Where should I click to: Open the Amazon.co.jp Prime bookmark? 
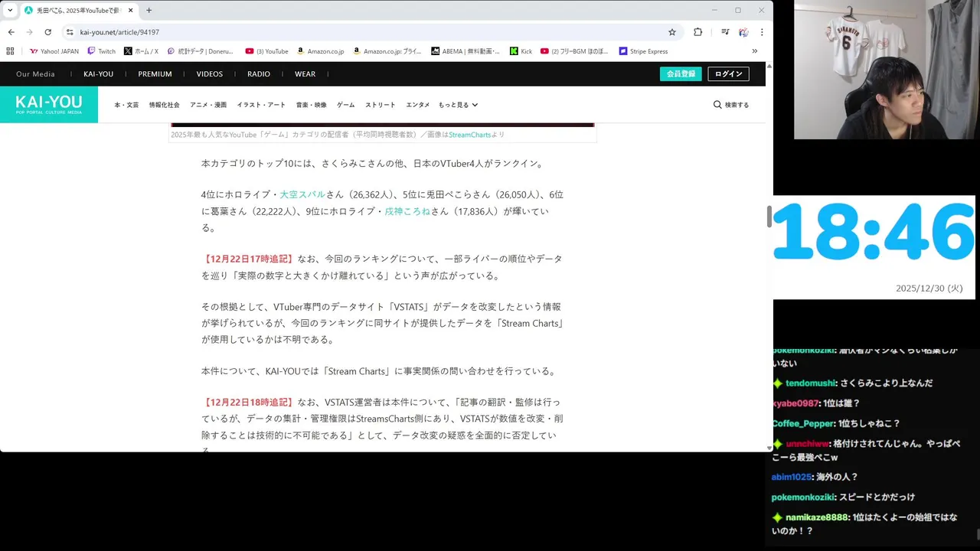(x=387, y=51)
